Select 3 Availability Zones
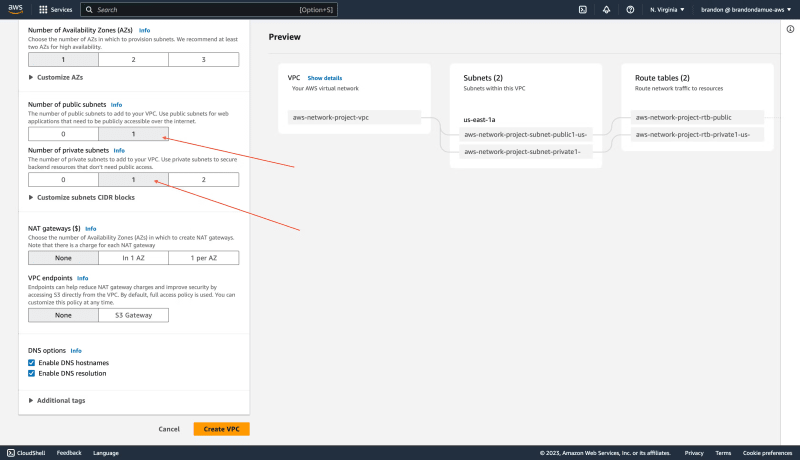The width and height of the screenshot is (800, 460). pos(204,60)
